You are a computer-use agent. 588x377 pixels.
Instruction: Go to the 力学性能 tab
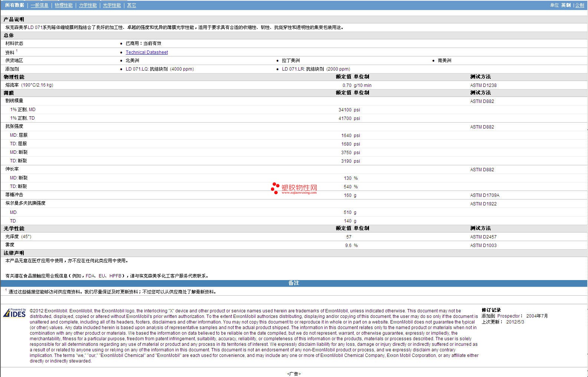coord(88,5)
